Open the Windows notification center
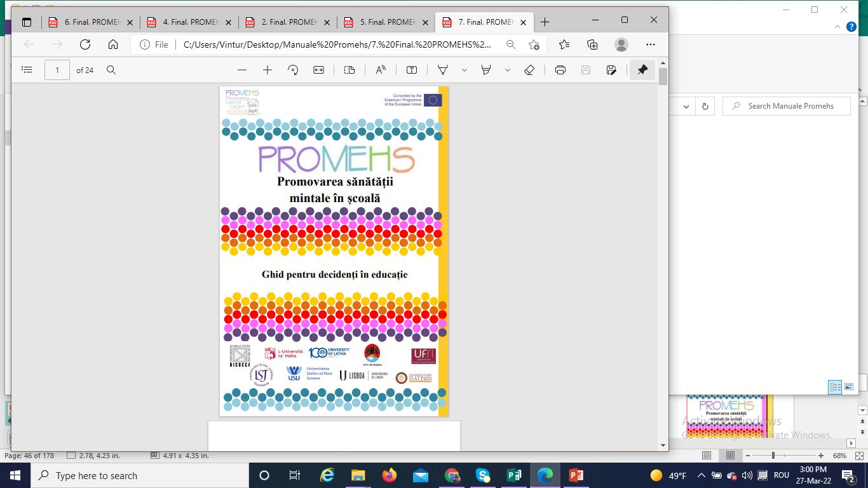 [848, 475]
